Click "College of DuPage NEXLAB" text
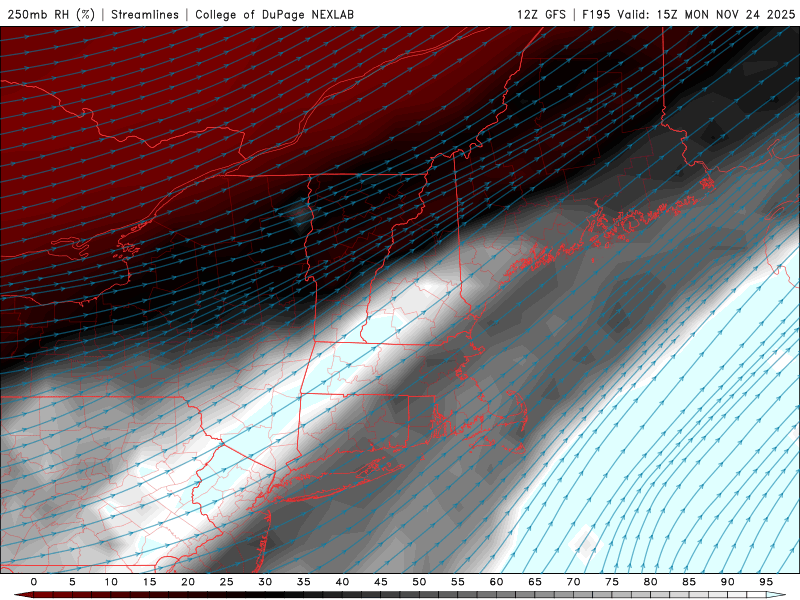Screen dimensions: 800x600 click(x=274, y=14)
